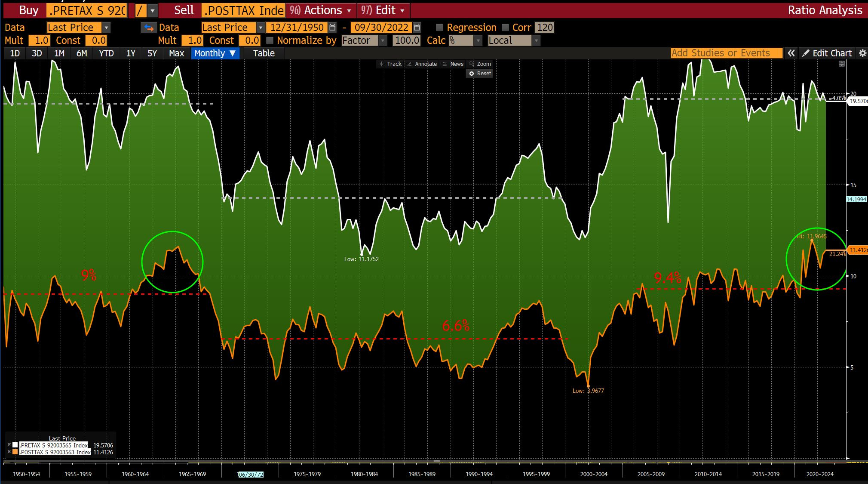Select the 1Y range tab
The image size is (868, 484).
131,53
